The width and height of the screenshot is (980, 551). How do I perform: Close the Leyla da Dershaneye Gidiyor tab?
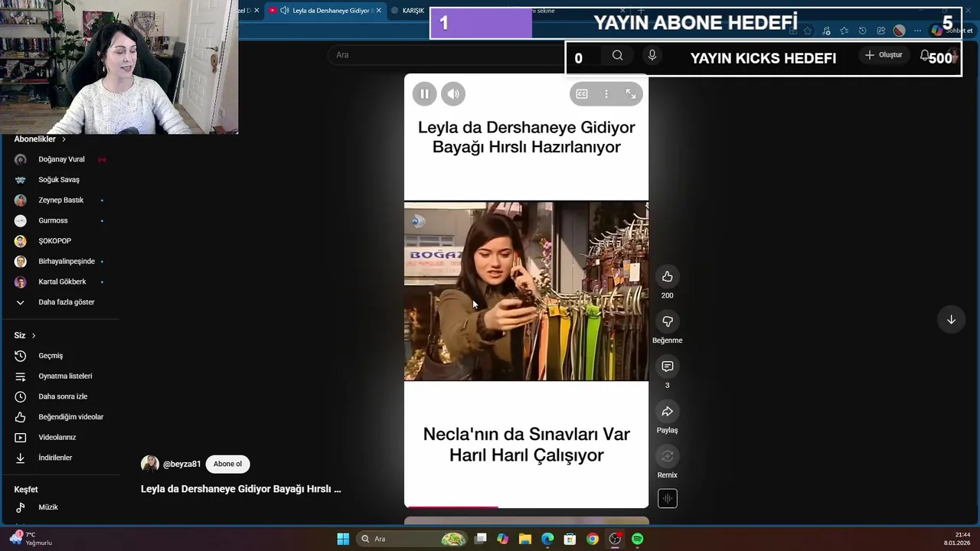click(x=378, y=11)
